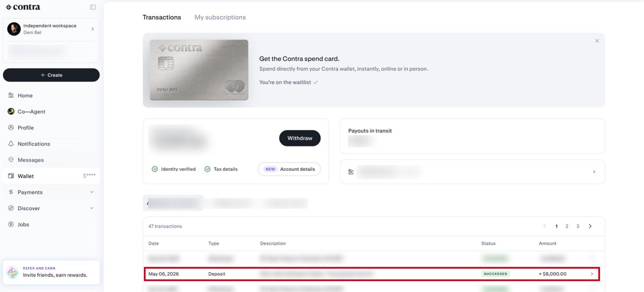This screenshot has width=644, height=292.
Task: Click the Status column header
Action: 488,244
